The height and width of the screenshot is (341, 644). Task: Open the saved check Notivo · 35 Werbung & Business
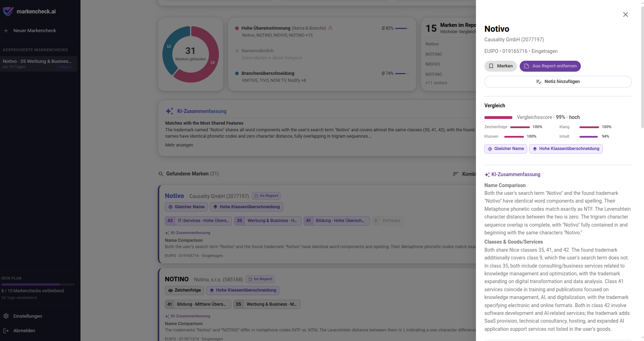point(39,64)
